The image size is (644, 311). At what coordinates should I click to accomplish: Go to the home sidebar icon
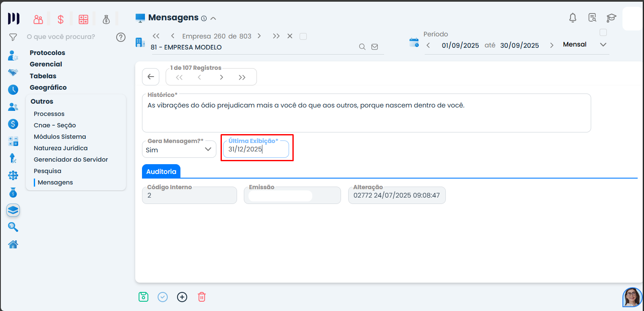(13, 244)
